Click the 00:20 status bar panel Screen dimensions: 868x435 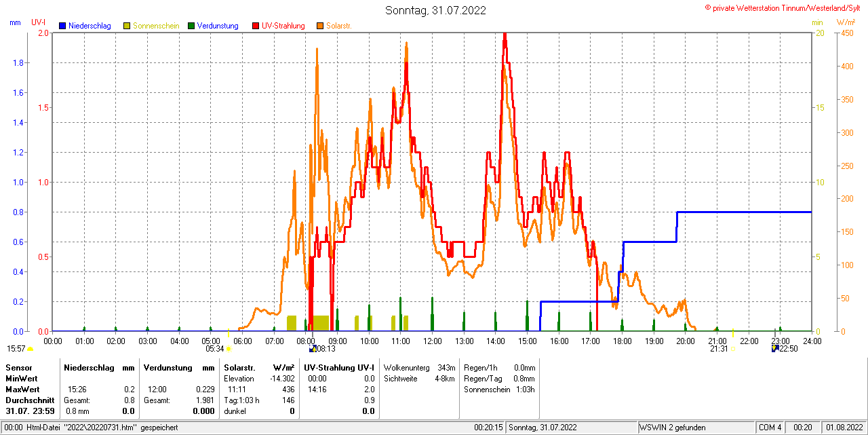click(x=803, y=428)
